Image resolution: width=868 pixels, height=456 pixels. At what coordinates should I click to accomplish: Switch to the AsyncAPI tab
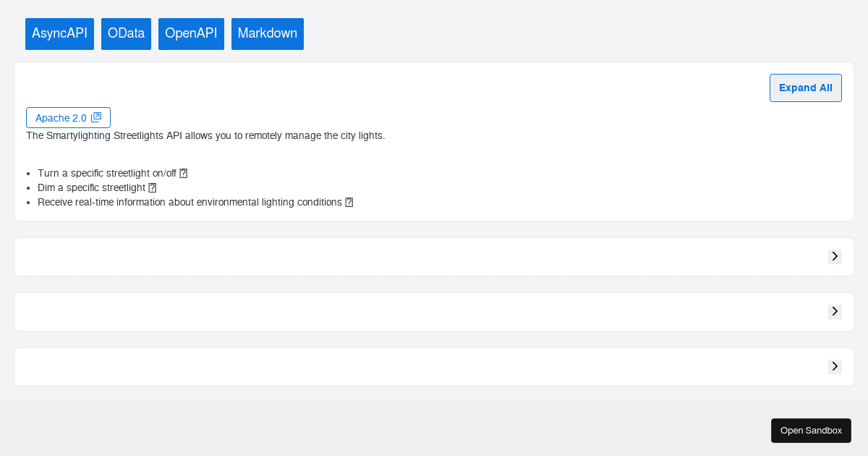point(59,34)
